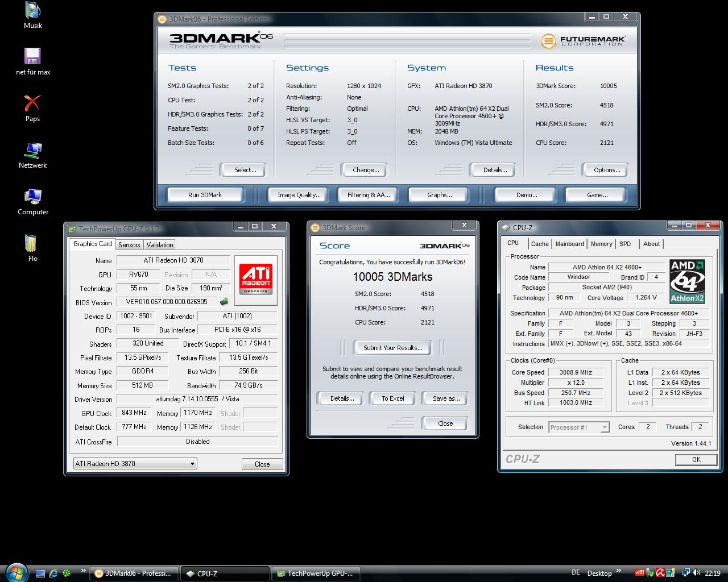The width and height of the screenshot is (728, 582).
Task: Click the volume tray icon
Action: coord(696,573)
